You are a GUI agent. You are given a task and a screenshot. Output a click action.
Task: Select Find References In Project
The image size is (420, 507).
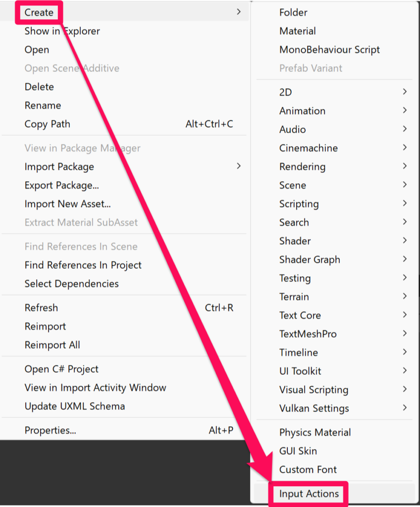(83, 265)
